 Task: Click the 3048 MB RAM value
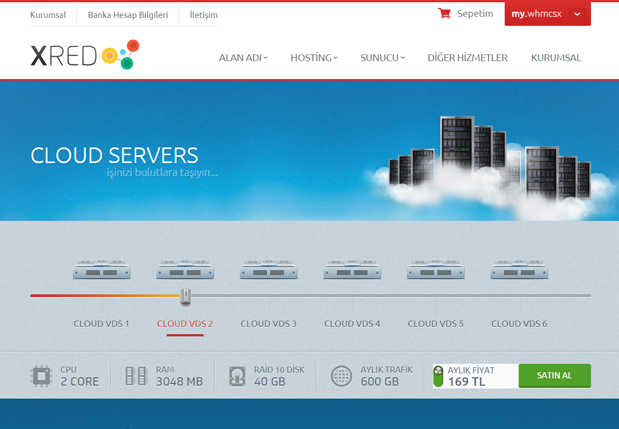(179, 382)
